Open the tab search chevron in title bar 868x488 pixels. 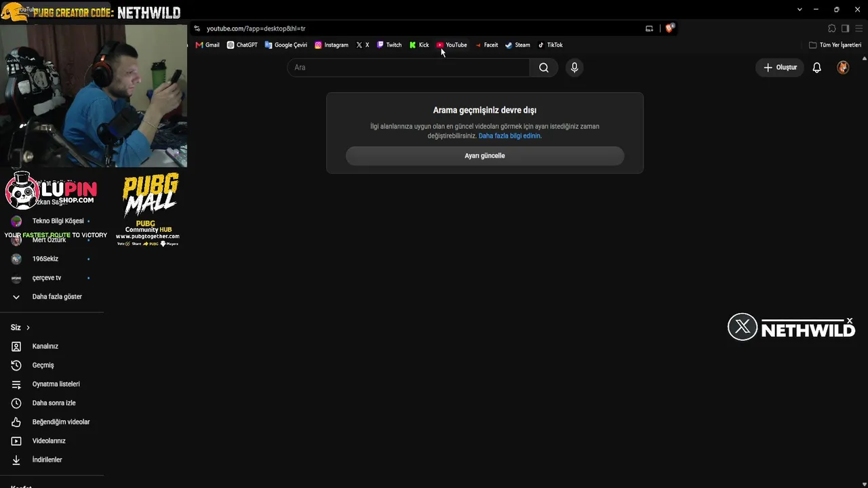[x=800, y=9]
